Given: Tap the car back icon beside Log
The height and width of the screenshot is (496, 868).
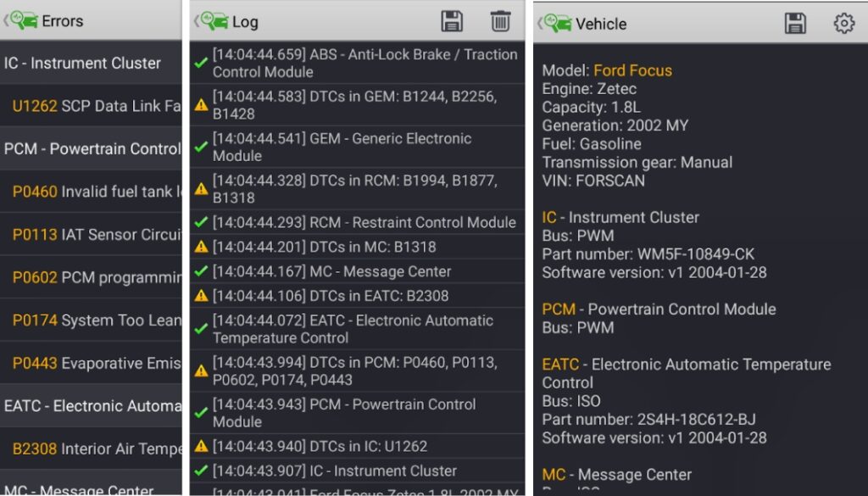Looking at the screenshot, I should [212, 22].
